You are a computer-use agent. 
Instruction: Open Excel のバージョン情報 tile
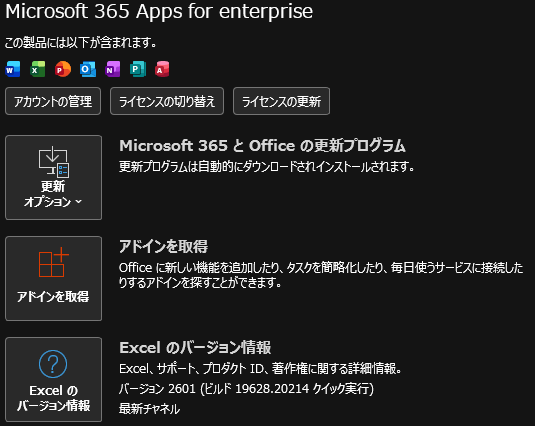point(54,380)
